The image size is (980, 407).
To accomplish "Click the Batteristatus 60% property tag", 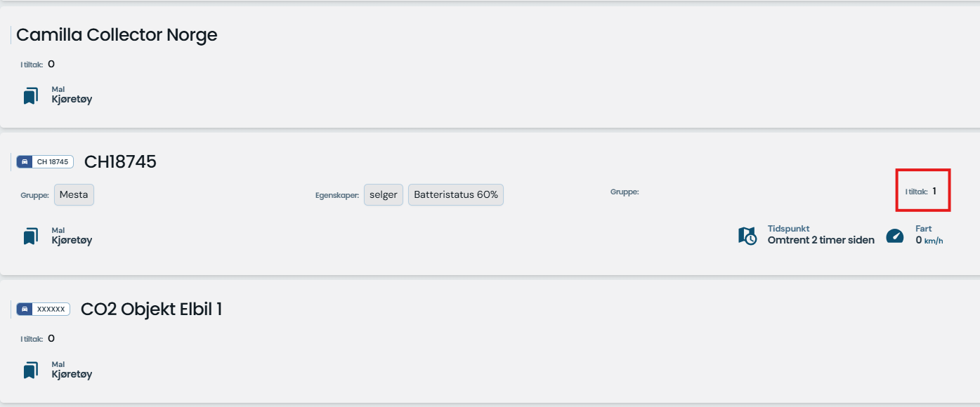I will click(455, 194).
